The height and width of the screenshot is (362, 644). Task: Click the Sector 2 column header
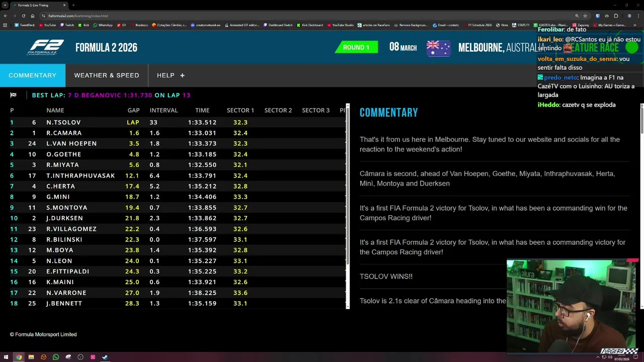(278, 110)
